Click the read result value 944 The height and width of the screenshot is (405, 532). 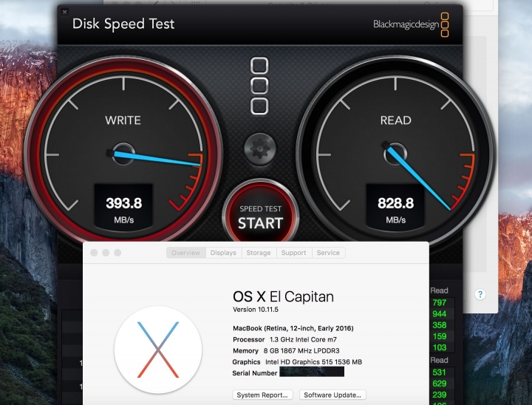440,313
